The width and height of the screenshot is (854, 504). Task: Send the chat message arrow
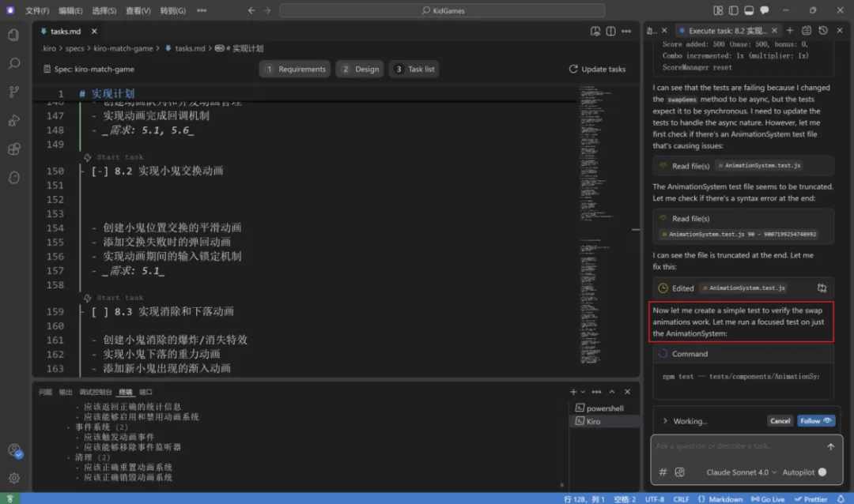[x=830, y=446]
